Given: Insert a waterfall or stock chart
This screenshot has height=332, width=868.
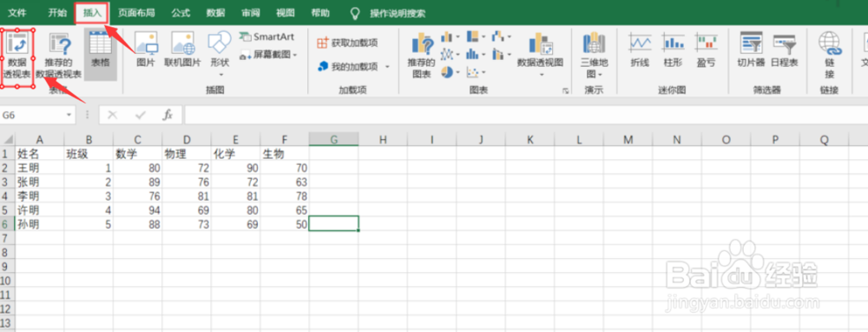Looking at the screenshot, I should (501, 37).
